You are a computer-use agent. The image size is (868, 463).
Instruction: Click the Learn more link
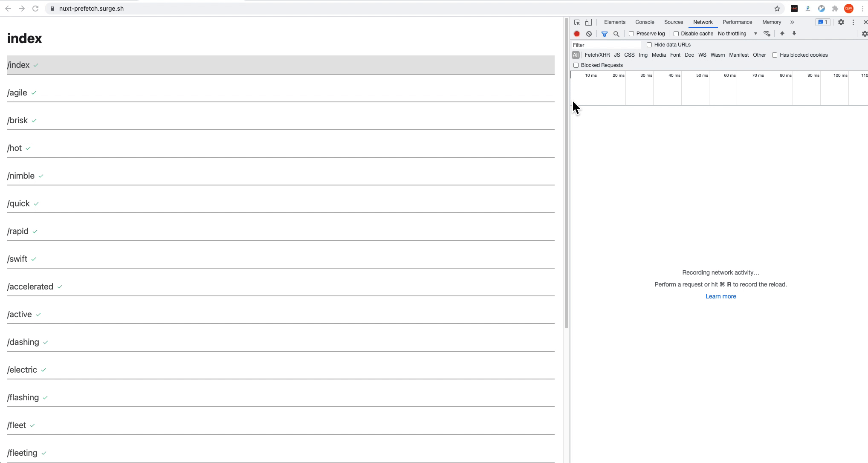tap(720, 296)
